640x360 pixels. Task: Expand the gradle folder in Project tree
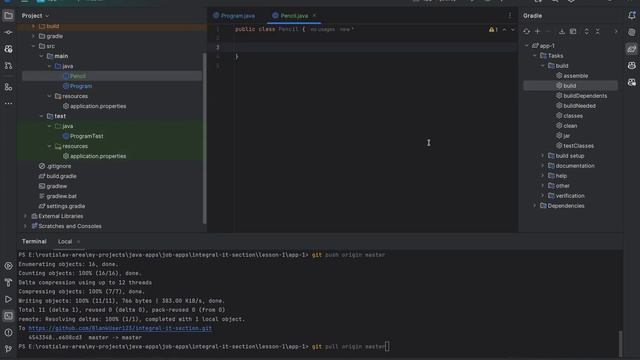pos(33,36)
